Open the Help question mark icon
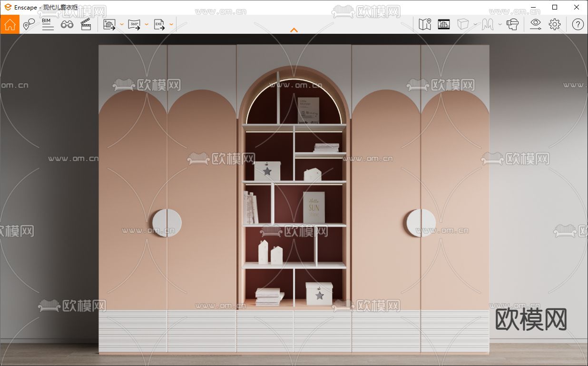 (578, 24)
